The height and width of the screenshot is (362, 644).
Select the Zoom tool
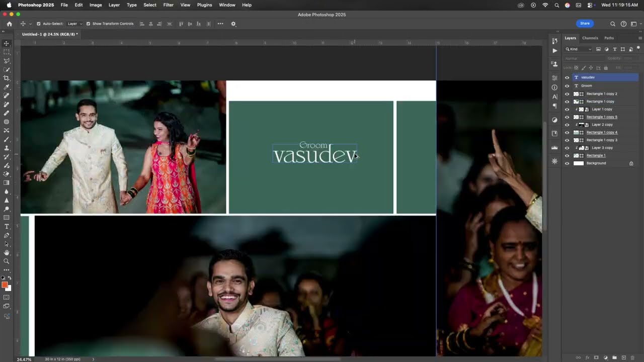7,261
